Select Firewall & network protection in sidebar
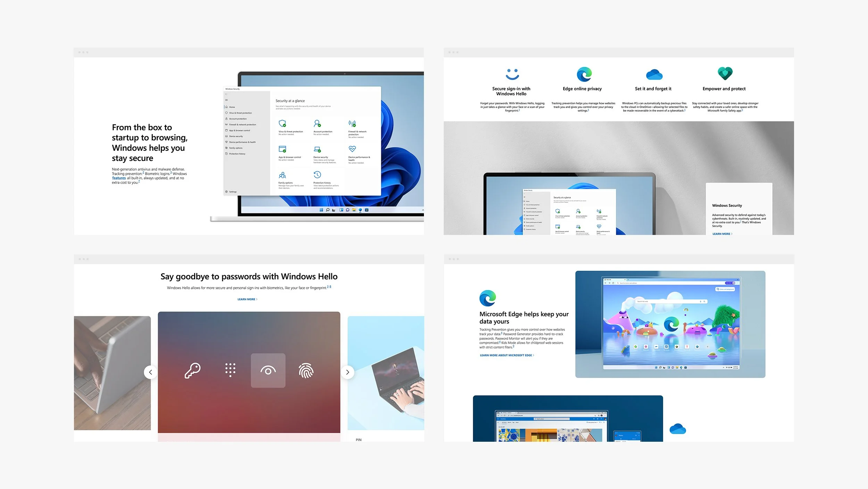868x489 pixels. (242, 124)
